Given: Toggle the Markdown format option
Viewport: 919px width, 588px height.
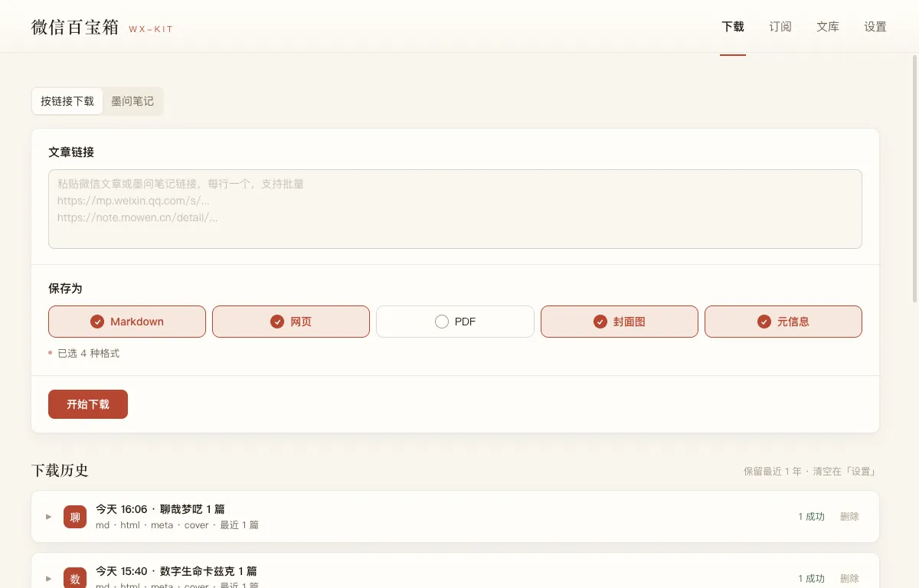Looking at the screenshot, I should click(127, 322).
